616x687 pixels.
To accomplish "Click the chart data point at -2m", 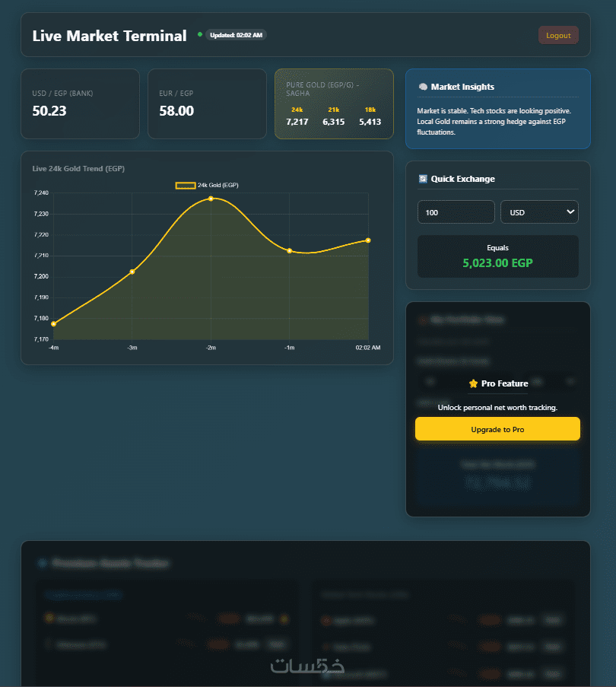I will coord(211,199).
